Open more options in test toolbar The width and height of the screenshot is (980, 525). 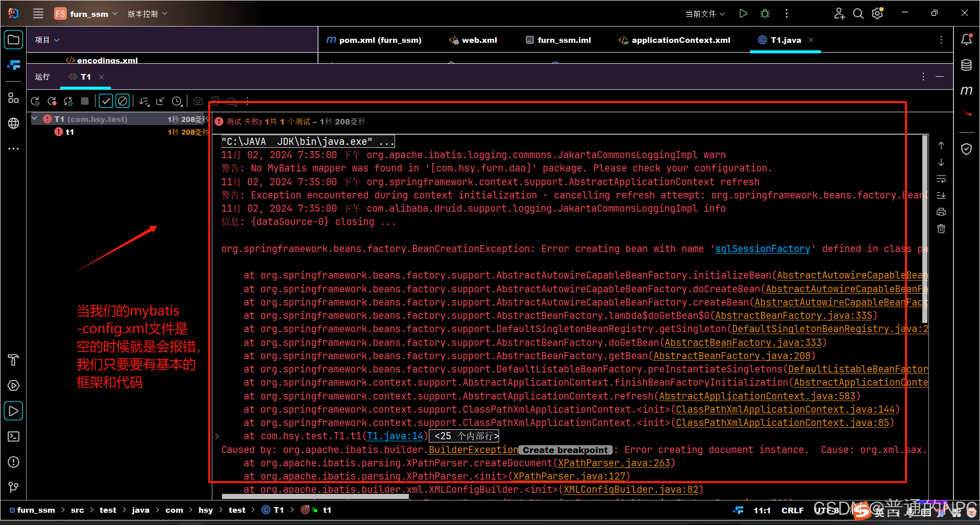[x=248, y=101]
